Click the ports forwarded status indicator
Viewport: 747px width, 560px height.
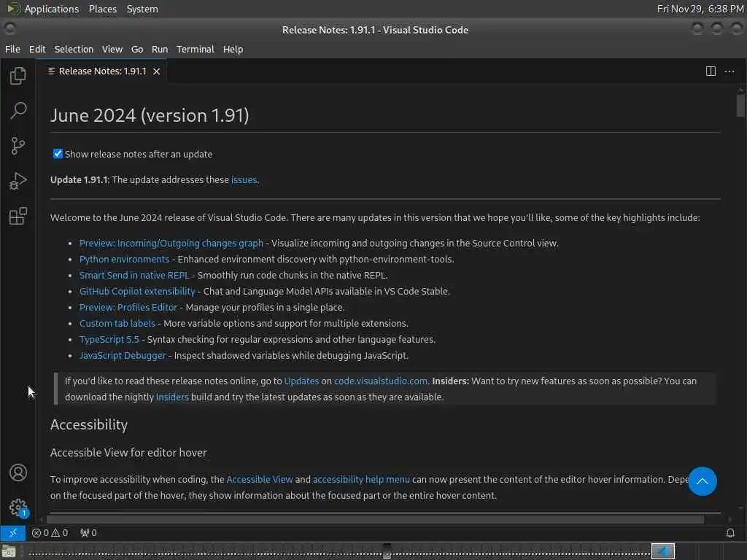(88, 533)
